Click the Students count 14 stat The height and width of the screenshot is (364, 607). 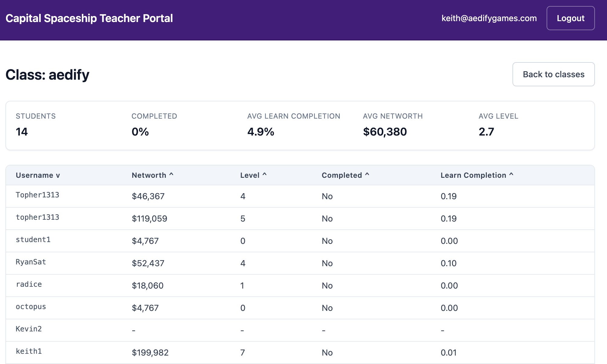click(22, 132)
